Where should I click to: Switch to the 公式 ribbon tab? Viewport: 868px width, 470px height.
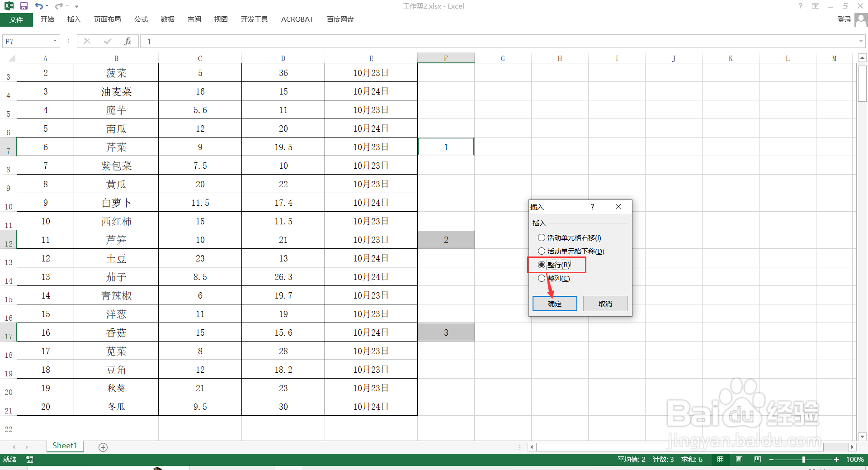pos(141,19)
